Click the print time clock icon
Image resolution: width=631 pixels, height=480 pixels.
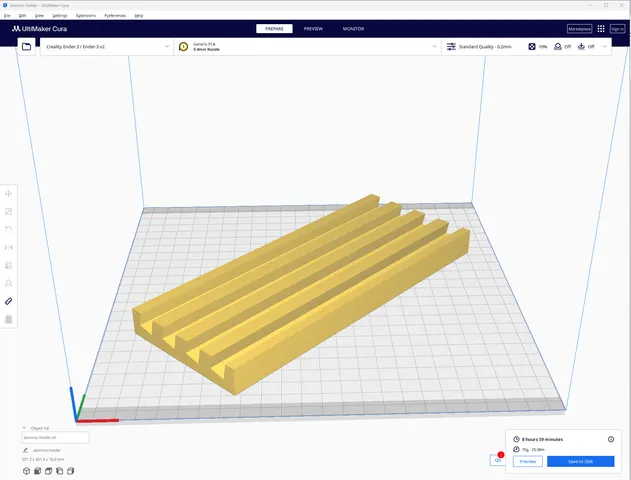pyautogui.click(x=516, y=439)
